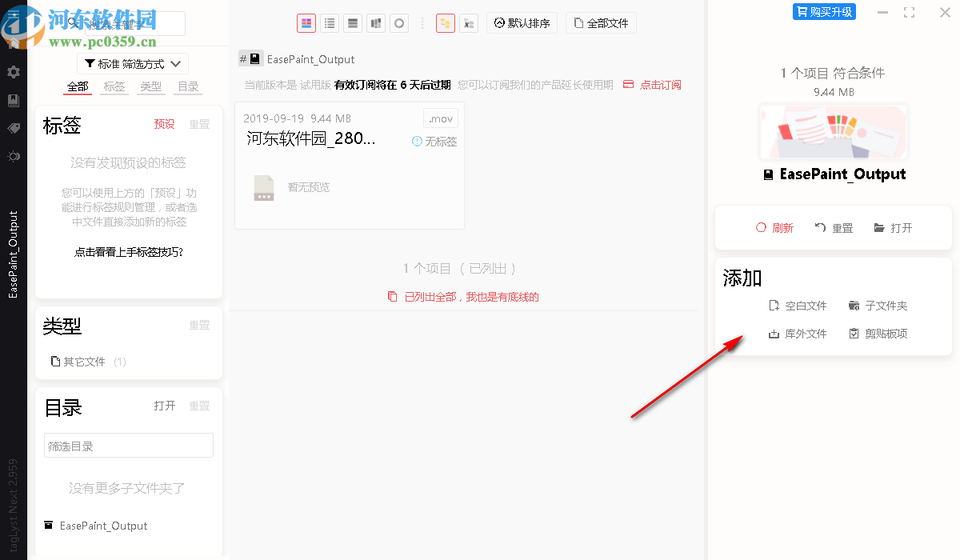This screenshot has width=960, height=560.
Task: Switch to the 类型 filter tab
Action: (x=150, y=86)
